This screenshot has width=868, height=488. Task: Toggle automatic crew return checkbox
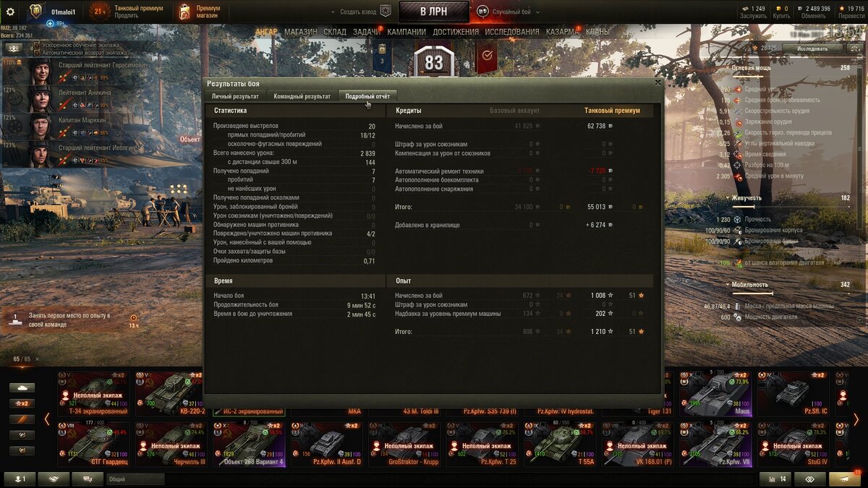[36, 53]
